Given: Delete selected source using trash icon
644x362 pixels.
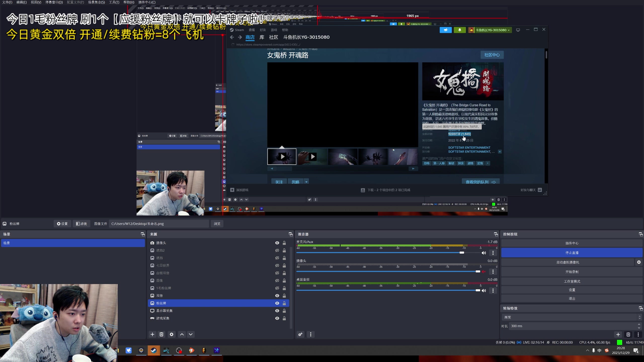Looking at the screenshot, I should [x=162, y=334].
